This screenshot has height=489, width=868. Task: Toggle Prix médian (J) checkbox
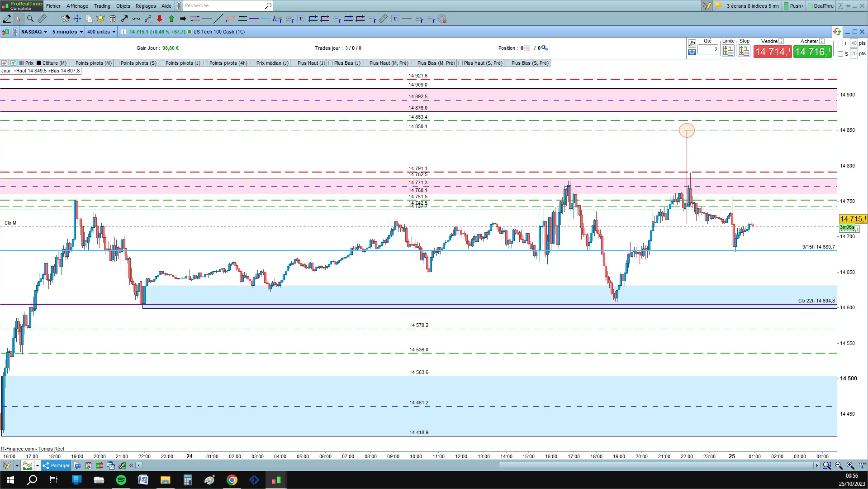253,63
